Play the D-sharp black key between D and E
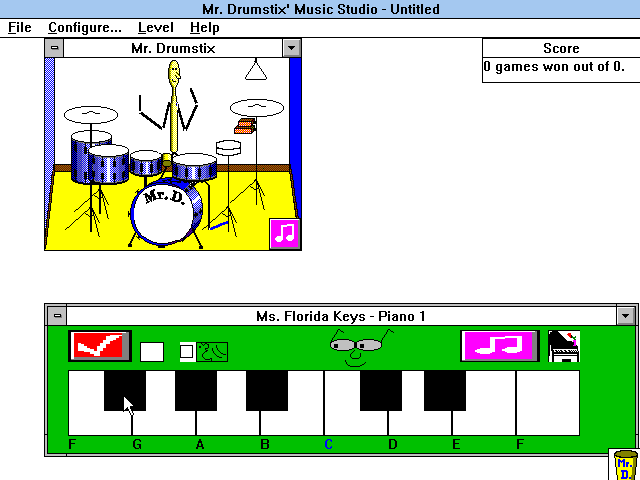Image resolution: width=640 pixels, height=480 pixels. tap(445, 390)
